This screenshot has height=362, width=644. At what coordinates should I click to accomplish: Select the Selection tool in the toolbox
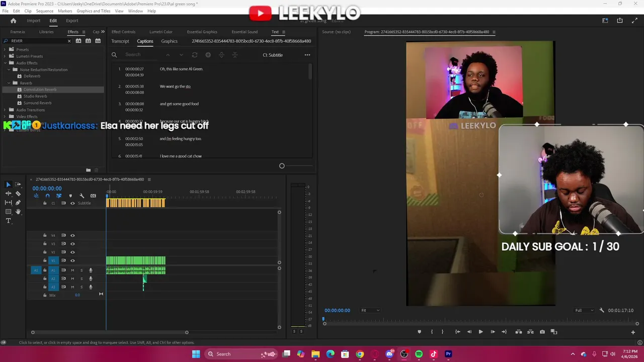coord(8,185)
